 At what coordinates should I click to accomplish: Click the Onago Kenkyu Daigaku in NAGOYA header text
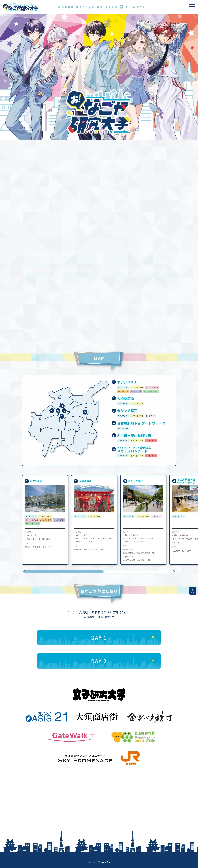tap(102, 7)
